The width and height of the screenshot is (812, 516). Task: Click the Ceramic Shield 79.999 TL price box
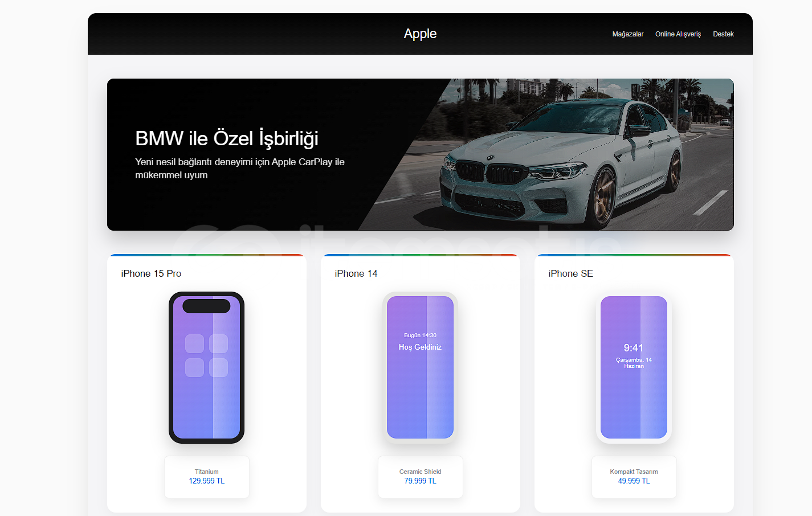coord(421,477)
